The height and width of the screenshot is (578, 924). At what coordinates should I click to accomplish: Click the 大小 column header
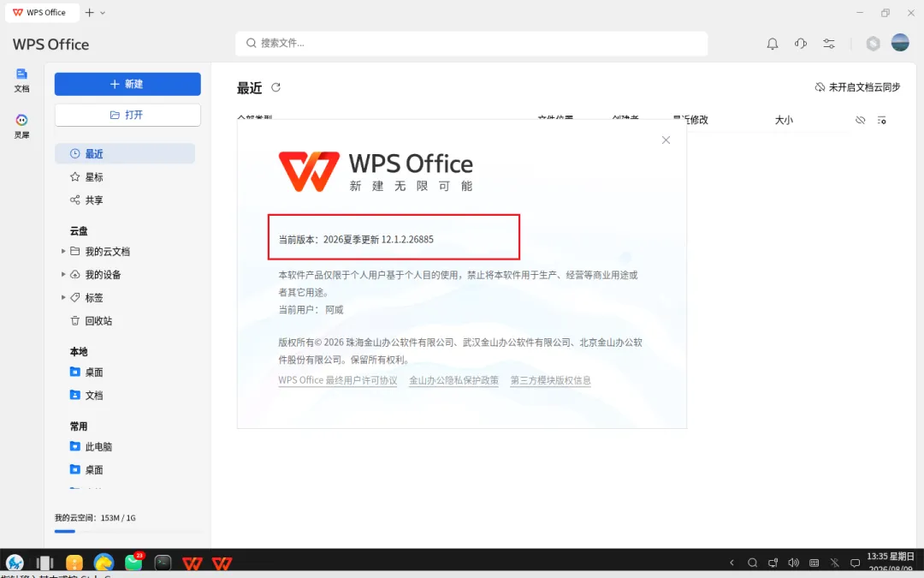(783, 121)
